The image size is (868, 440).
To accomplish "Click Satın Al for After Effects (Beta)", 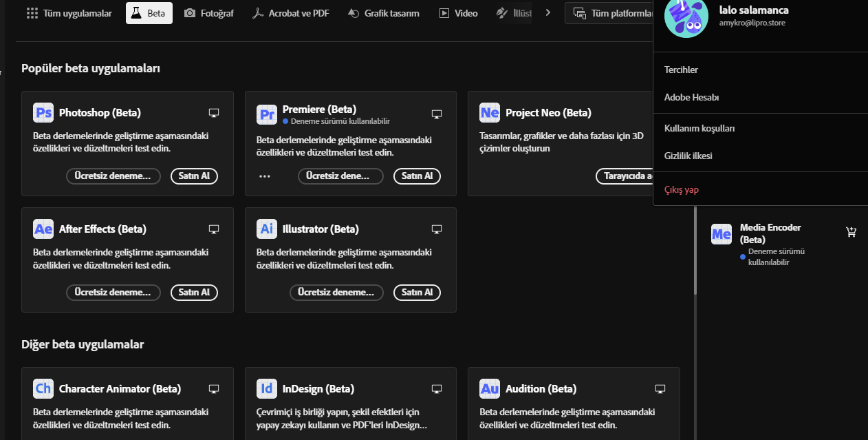I will (194, 293).
